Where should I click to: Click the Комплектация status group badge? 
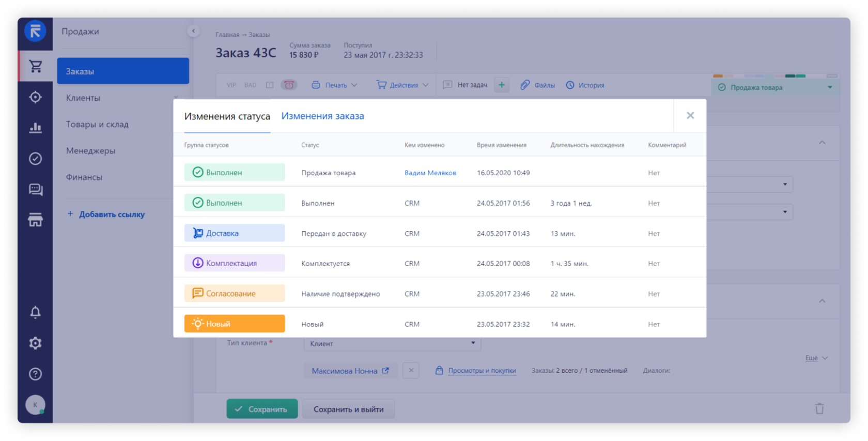pyautogui.click(x=235, y=263)
